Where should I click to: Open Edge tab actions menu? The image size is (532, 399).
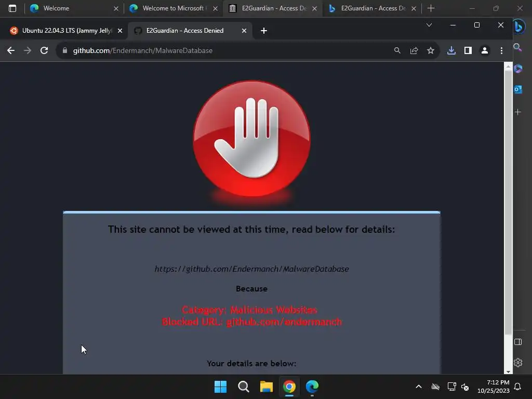point(12,8)
